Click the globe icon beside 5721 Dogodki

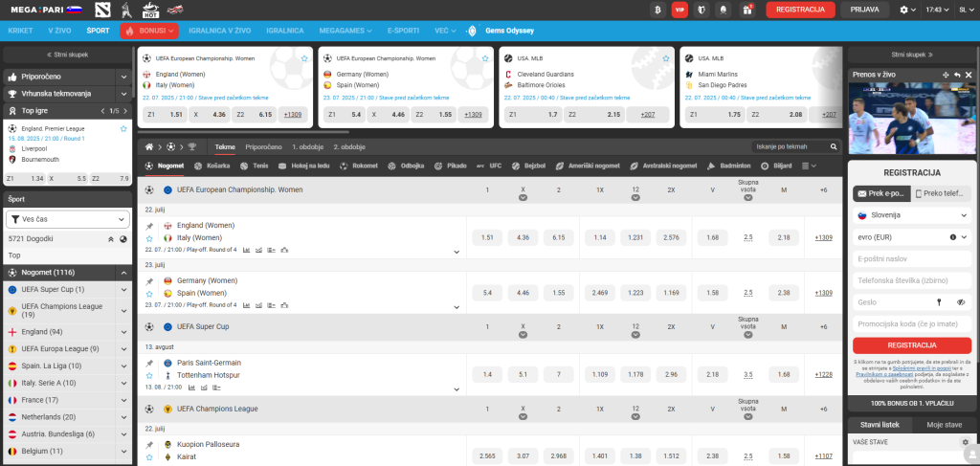[x=123, y=238]
